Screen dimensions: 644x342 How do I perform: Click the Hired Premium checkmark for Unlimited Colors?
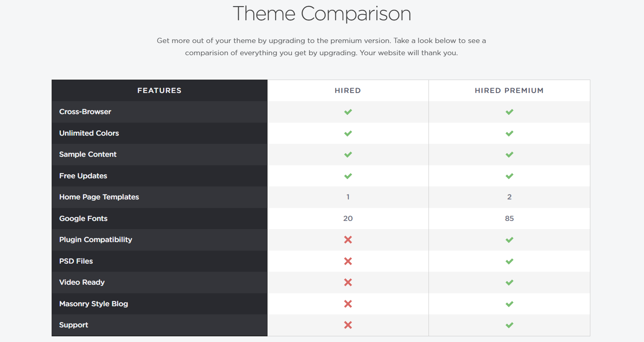point(509,133)
